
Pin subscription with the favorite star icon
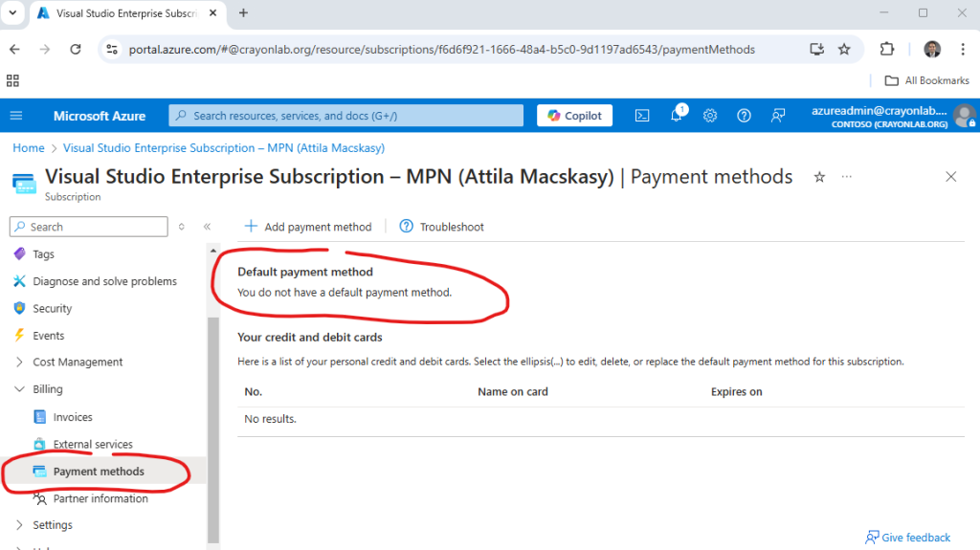[x=819, y=177]
